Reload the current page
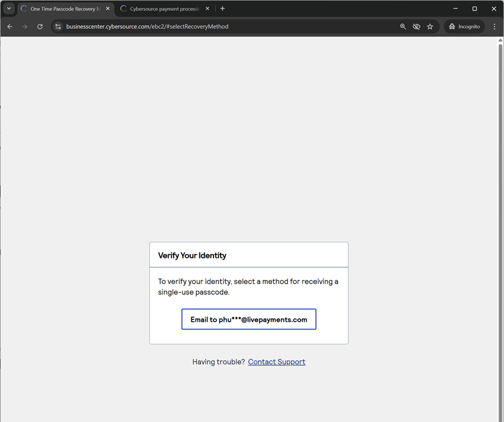Viewport: 504px width, 422px height. click(x=40, y=27)
